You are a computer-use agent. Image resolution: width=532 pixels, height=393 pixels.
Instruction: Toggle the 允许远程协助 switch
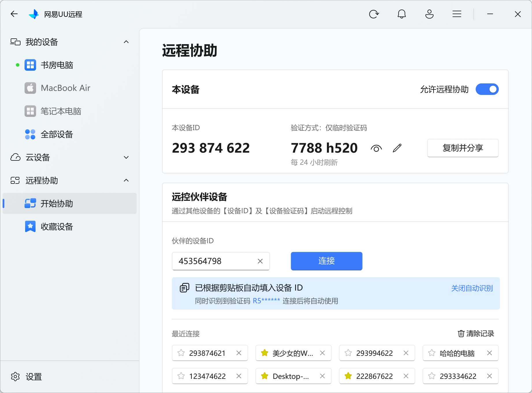click(x=487, y=89)
